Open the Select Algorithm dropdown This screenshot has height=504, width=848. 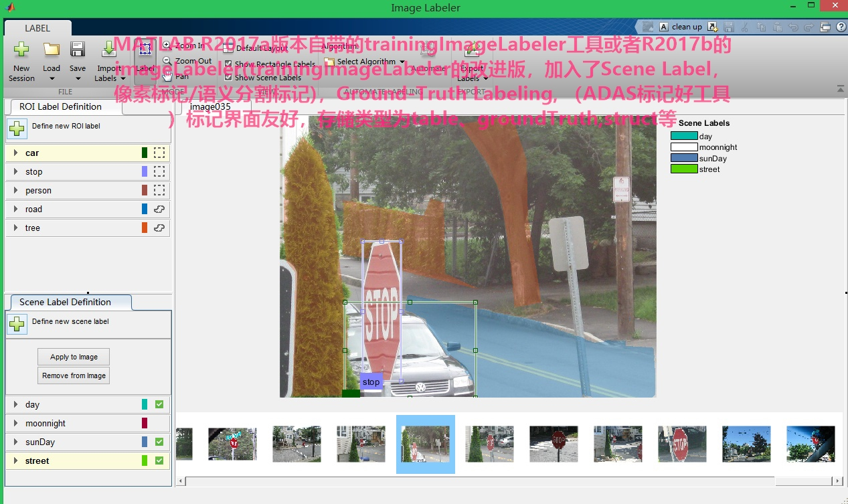click(x=365, y=62)
